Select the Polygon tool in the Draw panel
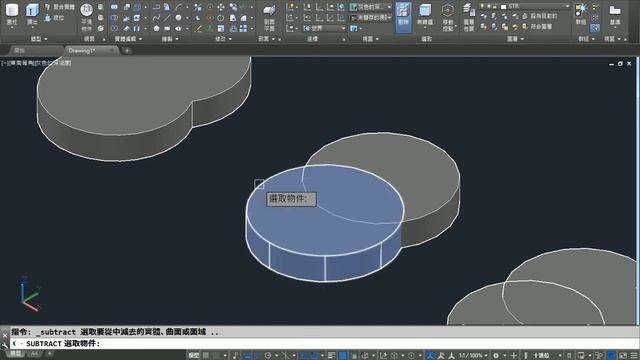Image resolution: width=640 pixels, height=360 pixels. pos(156,29)
